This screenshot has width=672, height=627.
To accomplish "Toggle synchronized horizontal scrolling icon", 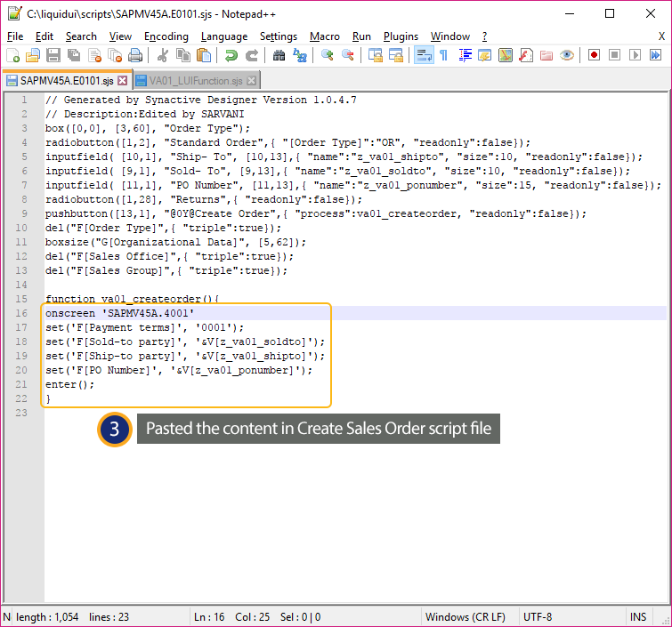I will 395,55.
